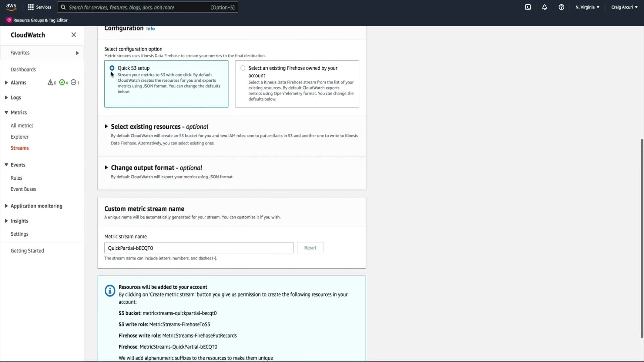Open the N. Virginia region dropdown

click(x=587, y=7)
